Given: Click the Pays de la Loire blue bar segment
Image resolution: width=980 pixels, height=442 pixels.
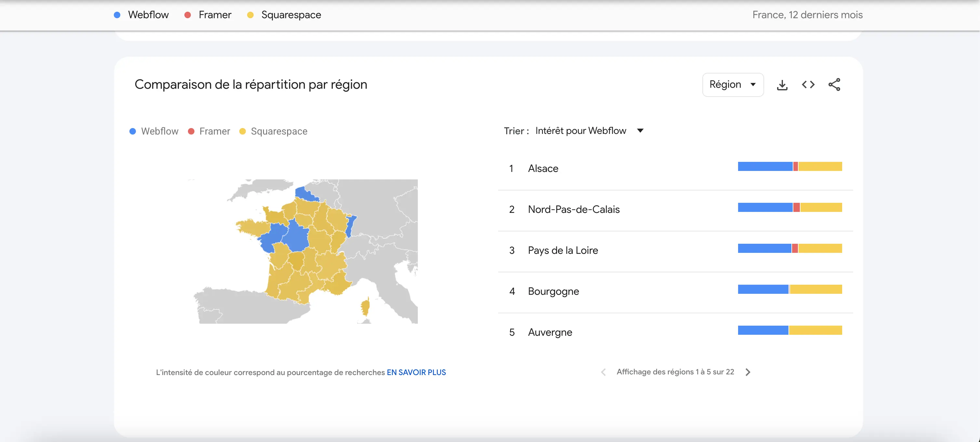Looking at the screenshot, I should [764, 248].
